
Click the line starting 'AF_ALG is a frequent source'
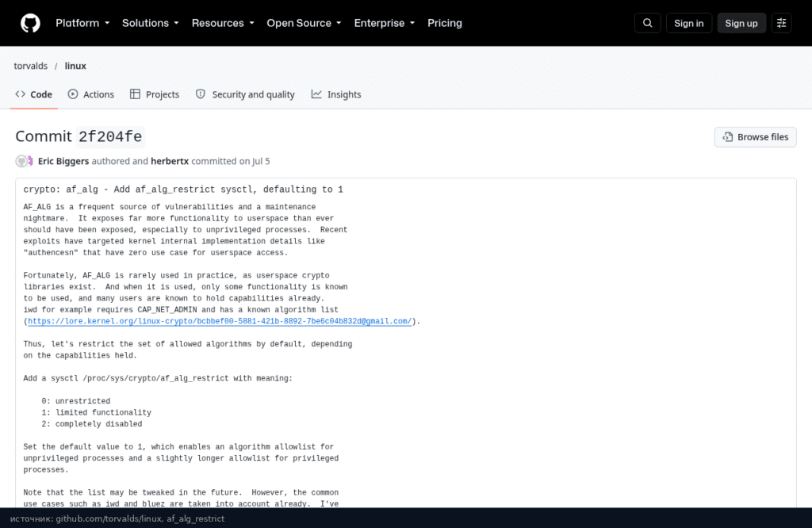pyautogui.click(x=170, y=207)
